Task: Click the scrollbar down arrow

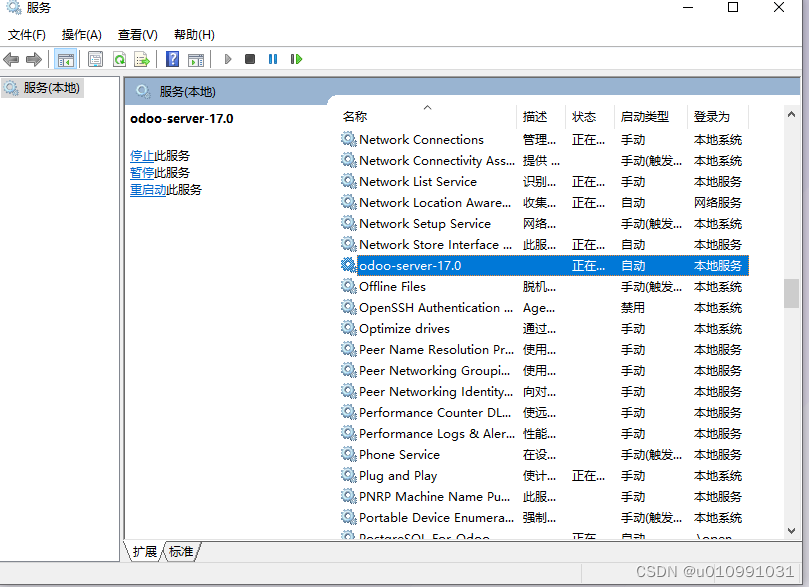Action: point(791,531)
